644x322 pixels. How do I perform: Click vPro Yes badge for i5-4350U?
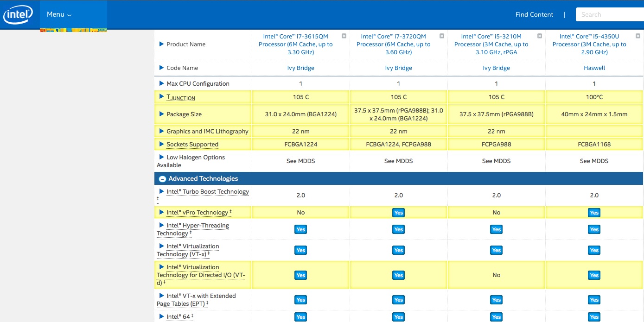tap(594, 213)
